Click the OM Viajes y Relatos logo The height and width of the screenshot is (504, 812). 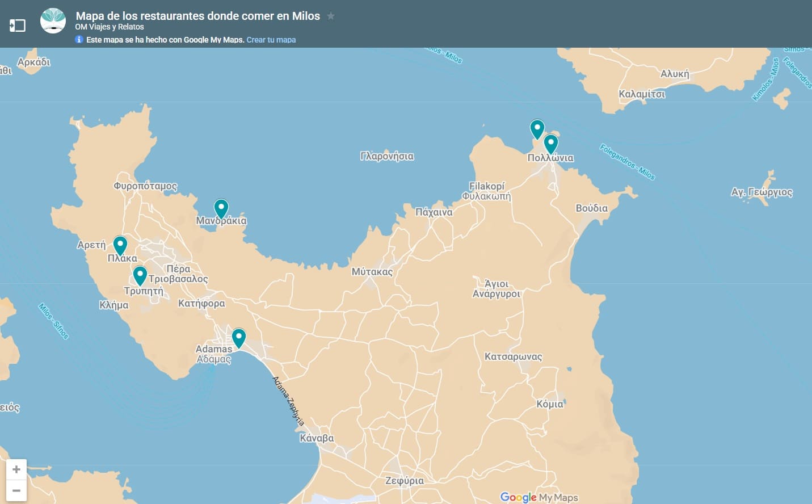click(53, 21)
